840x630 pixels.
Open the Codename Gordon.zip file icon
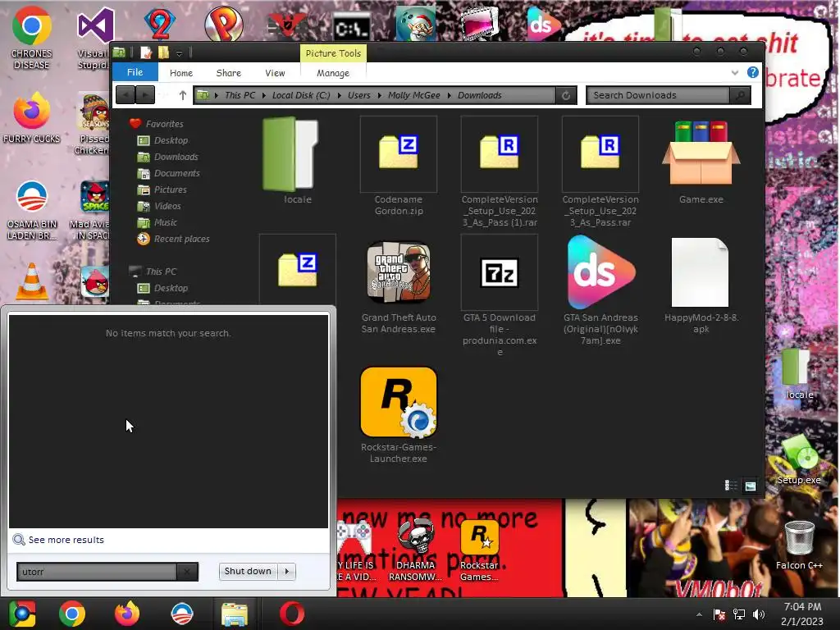[399, 153]
